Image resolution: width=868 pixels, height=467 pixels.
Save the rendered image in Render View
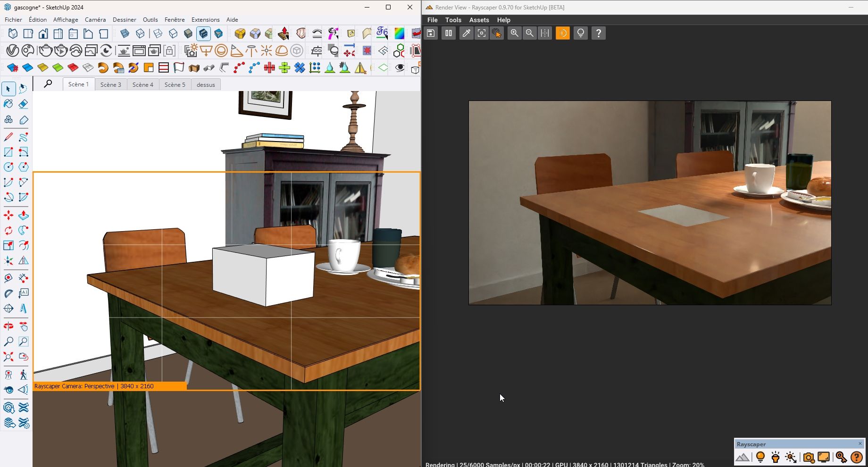click(x=431, y=33)
